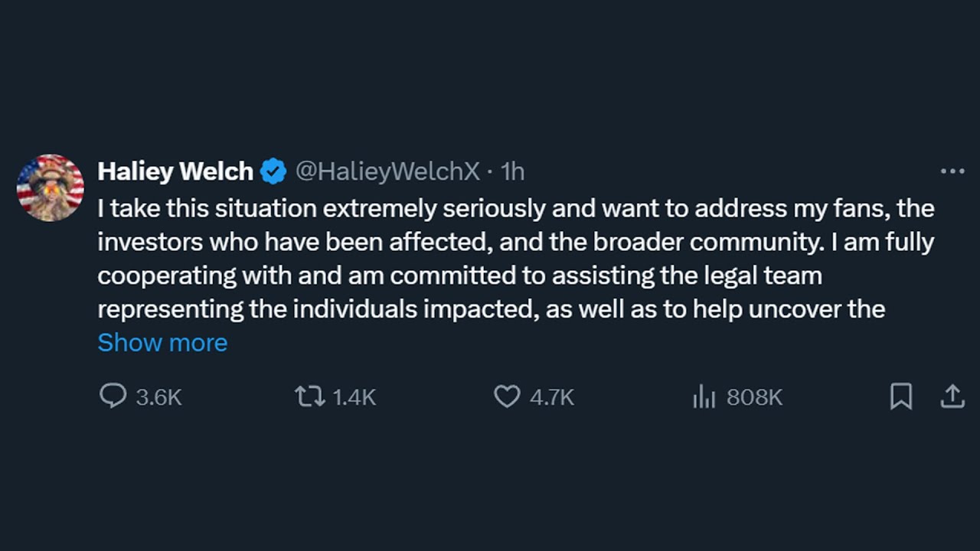Image resolution: width=980 pixels, height=551 pixels.
Task: Open the three-dot more options menu
Action: 952,171
